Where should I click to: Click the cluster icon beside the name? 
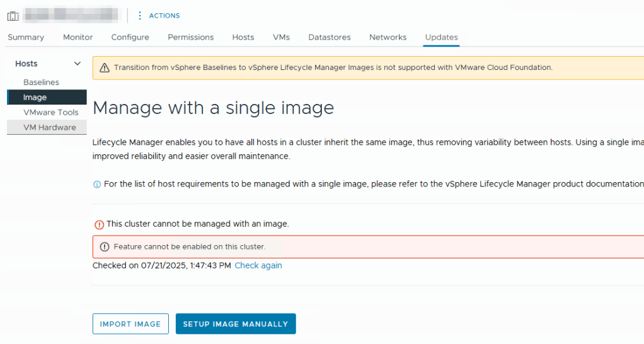coord(13,16)
